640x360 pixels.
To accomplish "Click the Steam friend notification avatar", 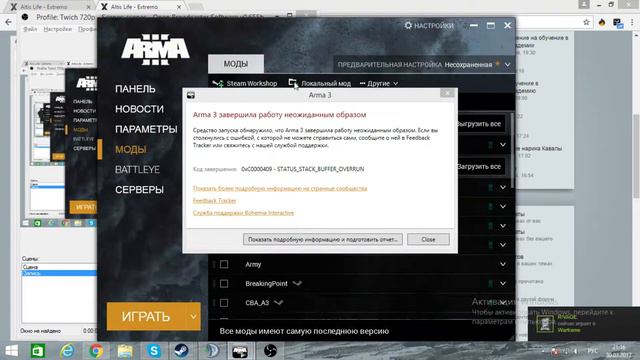I will (544, 323).
